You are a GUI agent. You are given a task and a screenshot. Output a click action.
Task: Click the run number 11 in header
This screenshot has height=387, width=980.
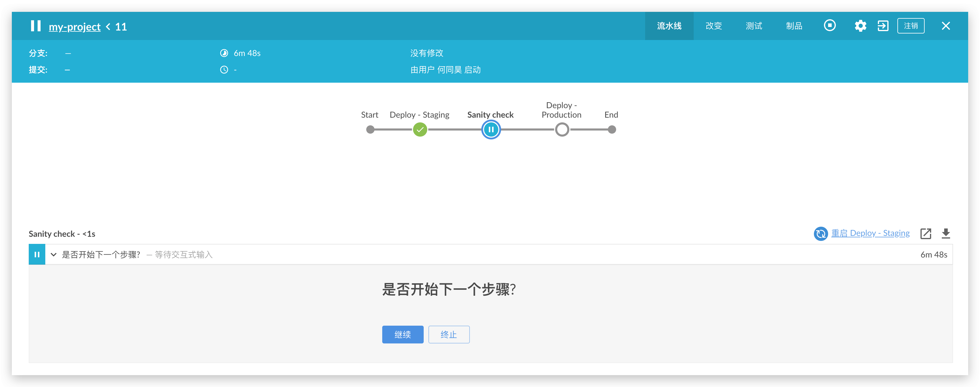(121, 27)
